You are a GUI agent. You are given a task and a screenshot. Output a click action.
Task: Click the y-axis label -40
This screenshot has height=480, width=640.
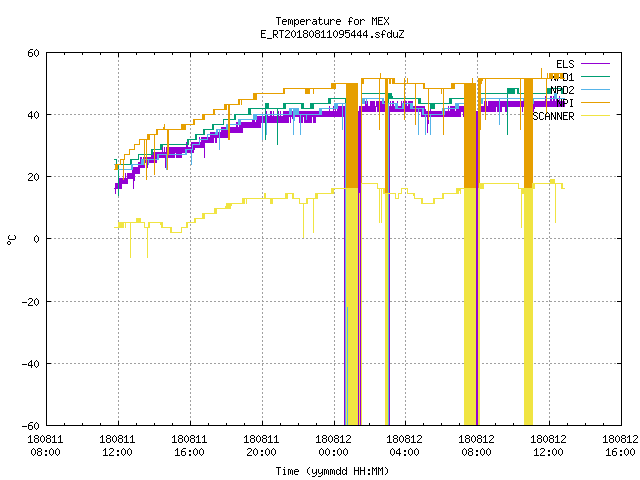pos(31,364)
